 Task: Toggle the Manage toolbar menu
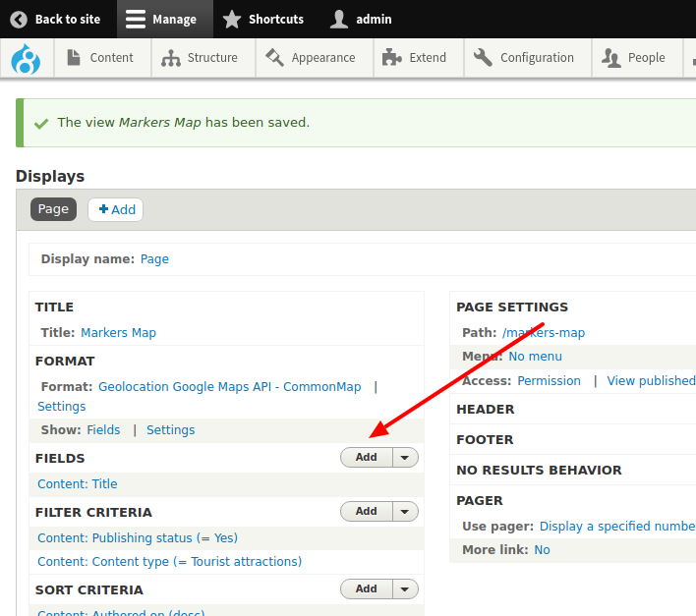[161, 19]
